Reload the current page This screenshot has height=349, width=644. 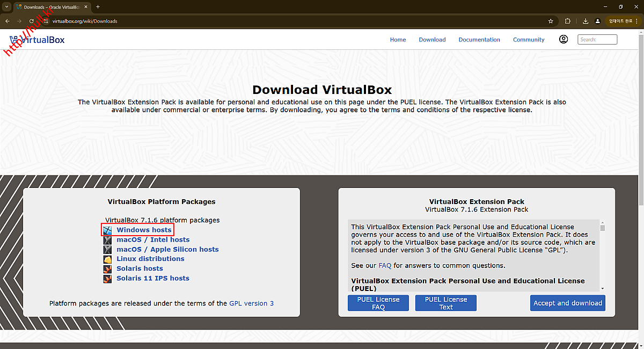[32, 21]
